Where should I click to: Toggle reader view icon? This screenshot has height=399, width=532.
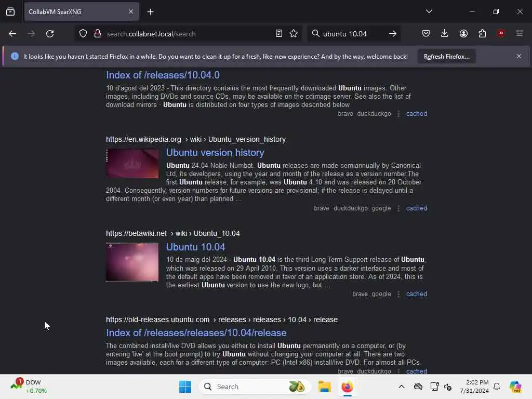pos(279,34)
